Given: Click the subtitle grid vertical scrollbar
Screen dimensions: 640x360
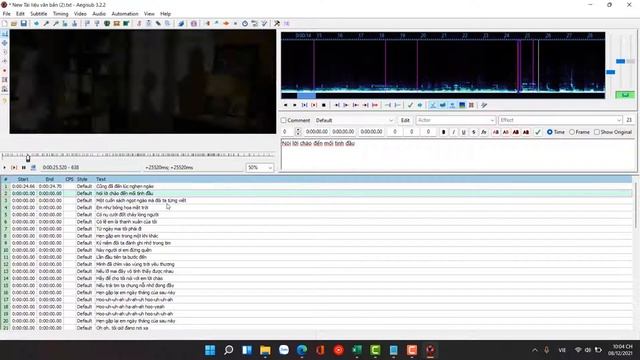Looking at the screenshot, I should pos(636,205).
